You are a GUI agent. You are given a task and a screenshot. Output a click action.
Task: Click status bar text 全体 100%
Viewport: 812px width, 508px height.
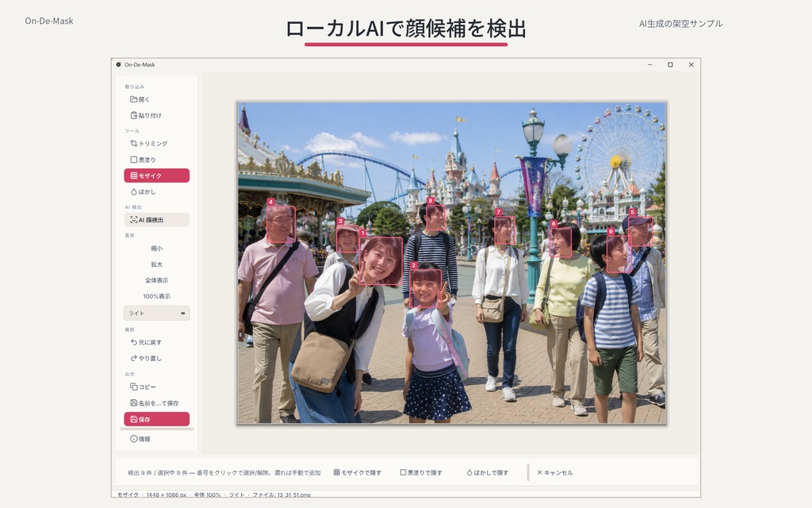(x=207, y=495)
